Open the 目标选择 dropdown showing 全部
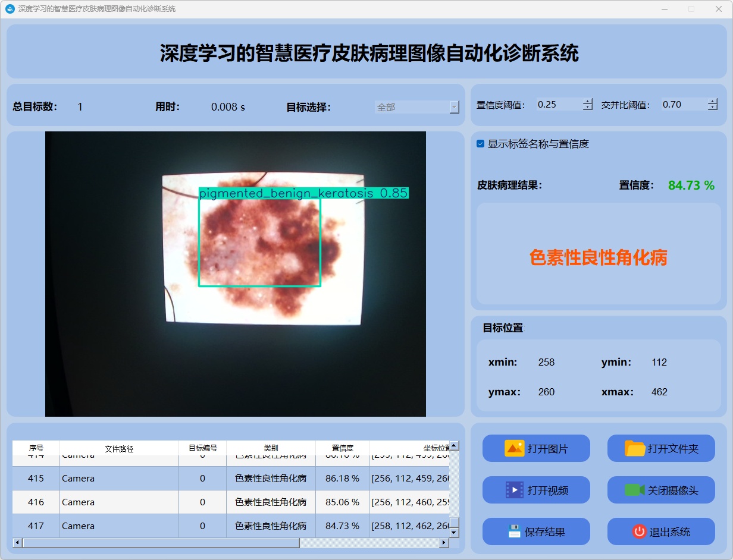 point(417,107)
